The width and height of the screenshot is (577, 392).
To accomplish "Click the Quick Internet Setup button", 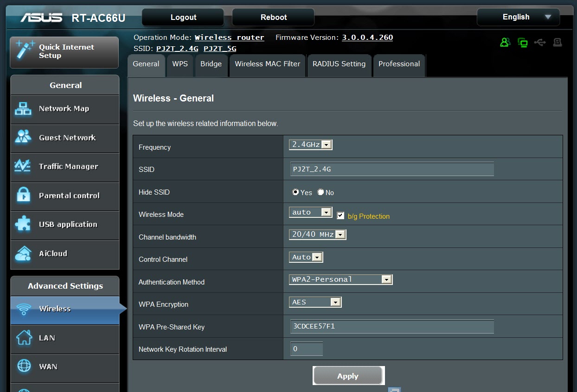I will 64,52.
